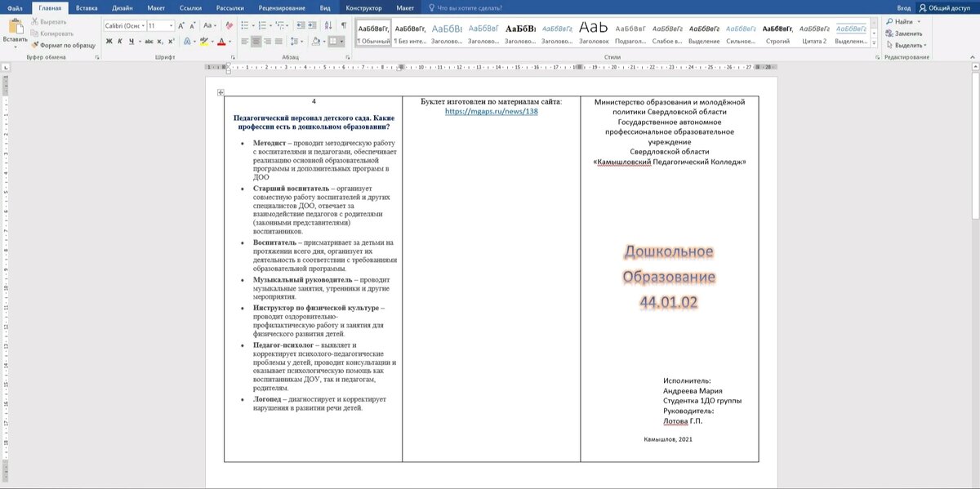Toggle subscript (x₂) formatting
This screenshot has height=489, width=980.
coord(160,42)
